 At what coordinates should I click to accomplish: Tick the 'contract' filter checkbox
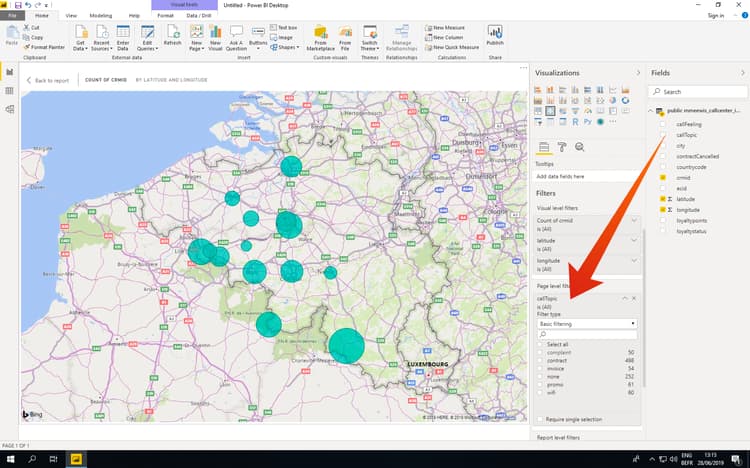pos(541,360)
